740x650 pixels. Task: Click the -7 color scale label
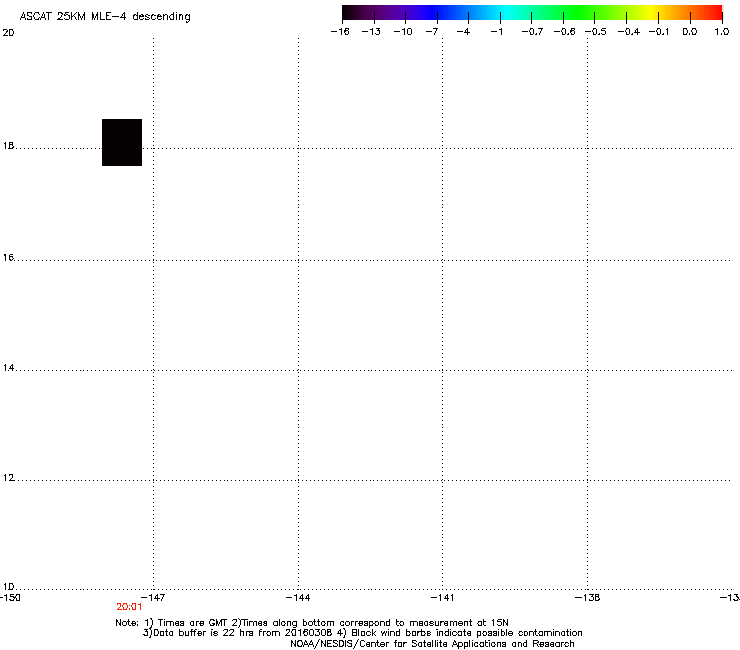click(x=431, y=32)
